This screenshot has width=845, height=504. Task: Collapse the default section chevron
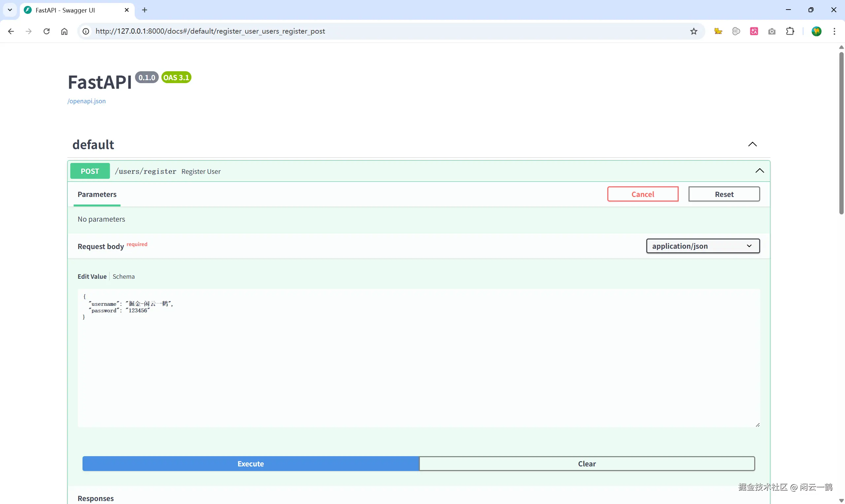752,144
